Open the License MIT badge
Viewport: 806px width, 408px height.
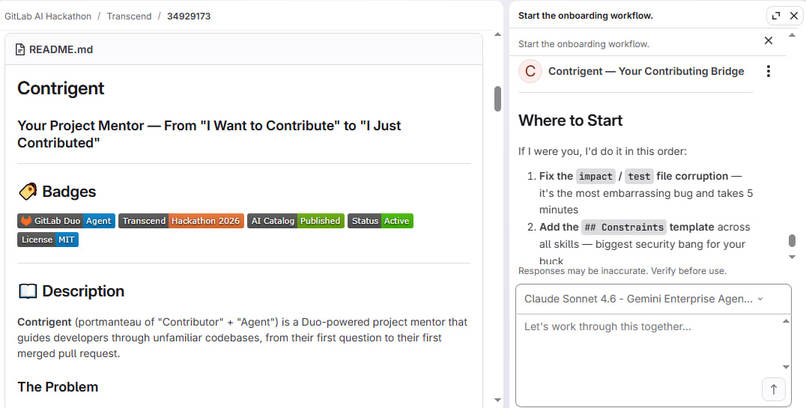point(48,240)
